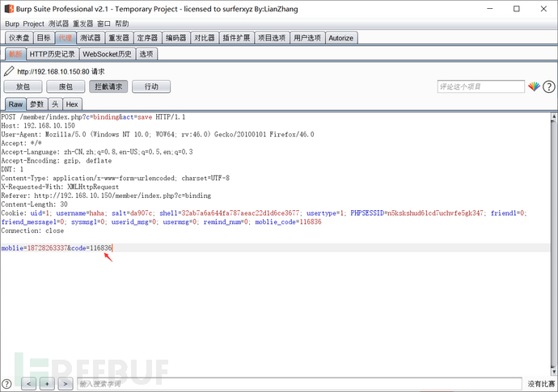Switch to the 对比器 tab
The height and width of the screenshot is (392, 558).
tap(205, 38)
